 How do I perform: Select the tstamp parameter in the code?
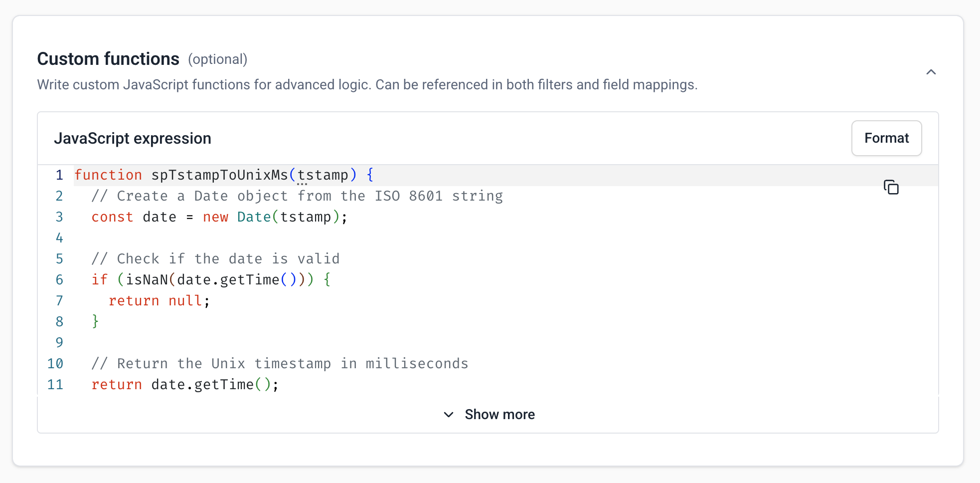[x=323, y=175]
